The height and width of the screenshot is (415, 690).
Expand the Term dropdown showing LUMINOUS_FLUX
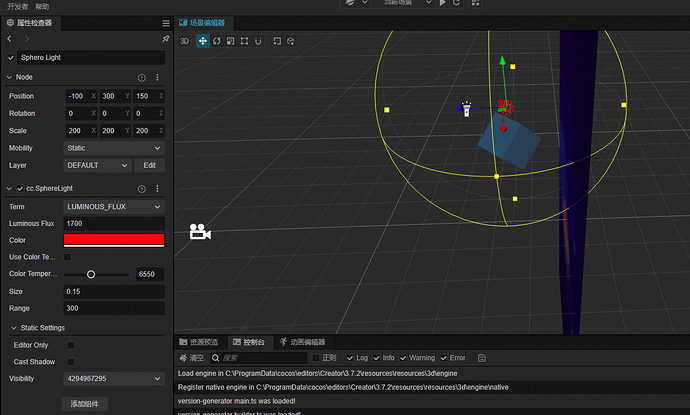click(113, 205)
